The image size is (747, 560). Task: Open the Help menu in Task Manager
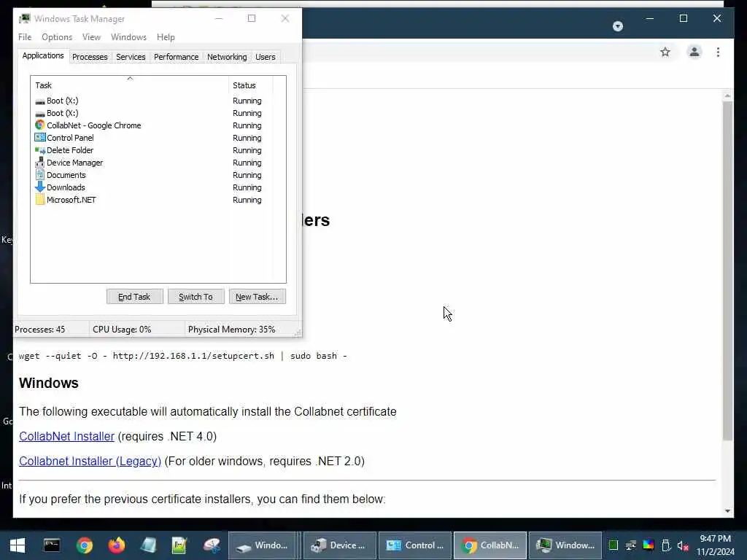tap(166, 37)
